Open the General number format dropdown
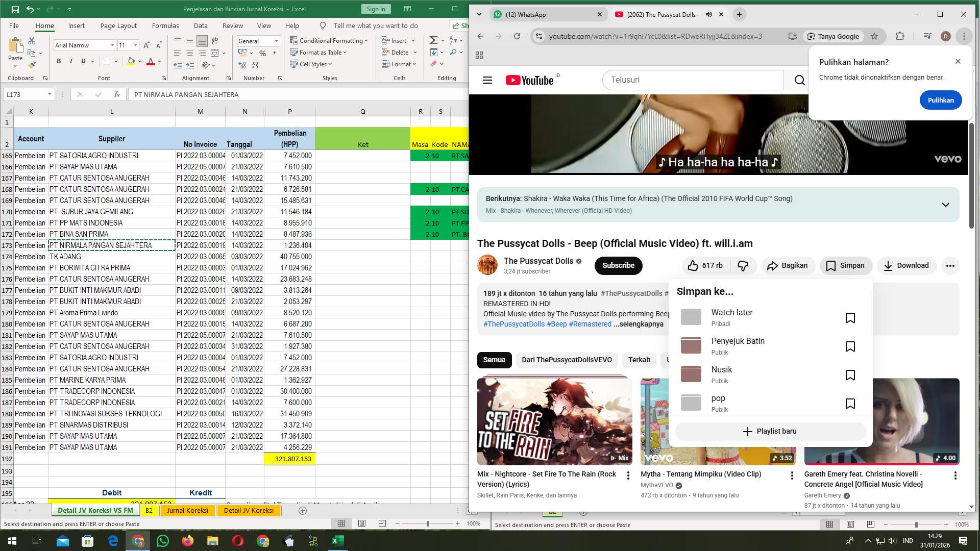 point(276,41)
